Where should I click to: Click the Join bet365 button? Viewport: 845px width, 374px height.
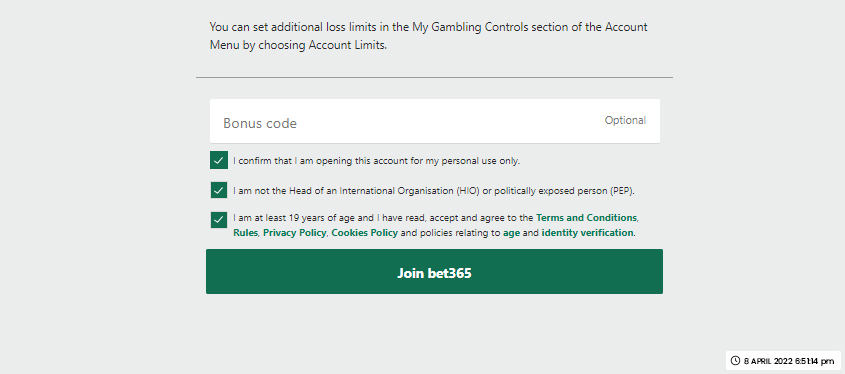tap(434, 272)
